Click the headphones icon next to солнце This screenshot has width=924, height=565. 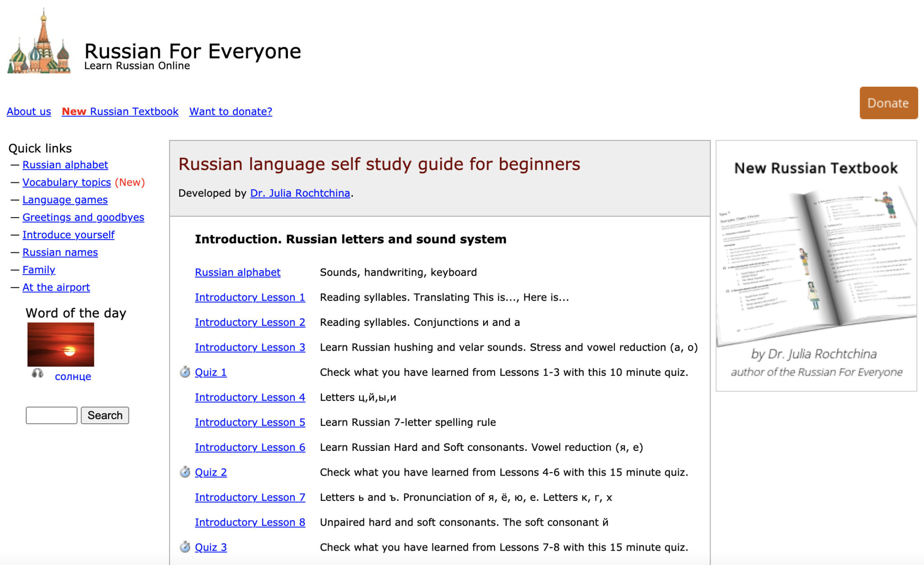(x=38, y=375)
